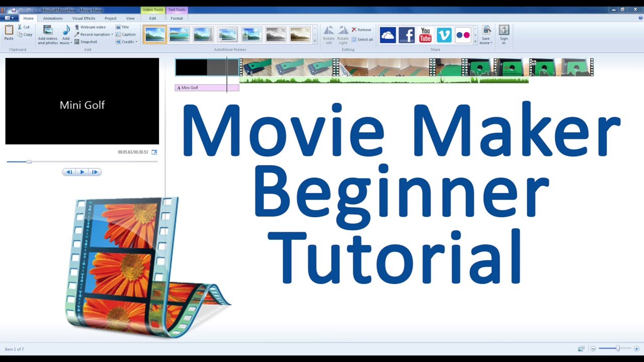The image size is (644, 362).
Task: Click zoom out minus on status bar
Action: tap(593, 348)
